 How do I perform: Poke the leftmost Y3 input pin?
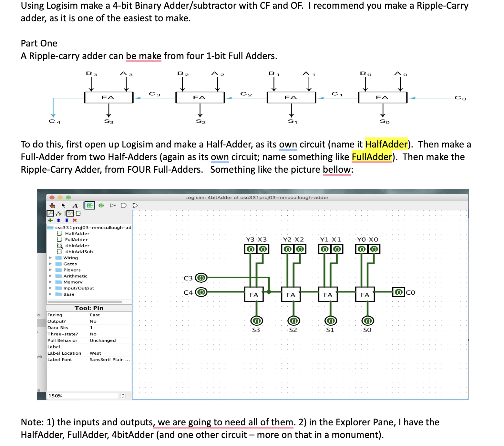coord(250,249)
